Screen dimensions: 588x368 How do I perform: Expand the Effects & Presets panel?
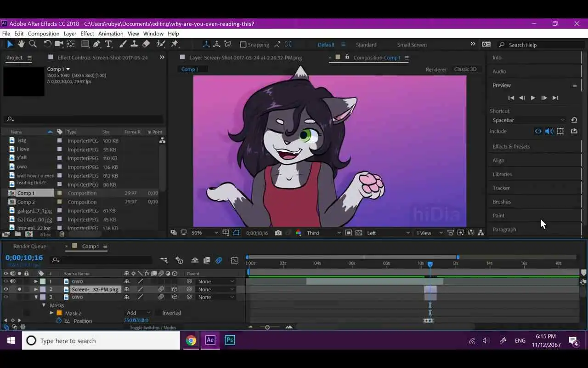511,147
